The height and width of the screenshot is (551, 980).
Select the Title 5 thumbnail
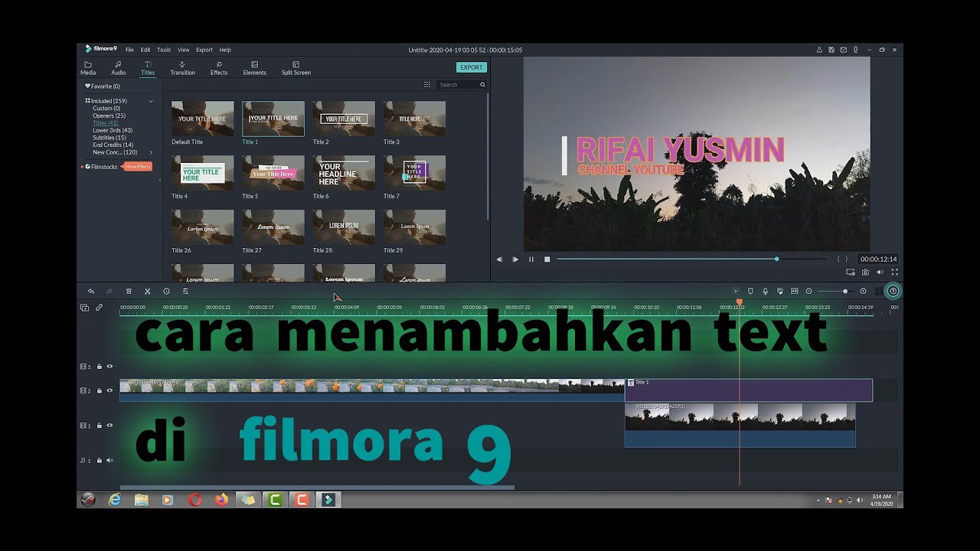click(273, 173)
